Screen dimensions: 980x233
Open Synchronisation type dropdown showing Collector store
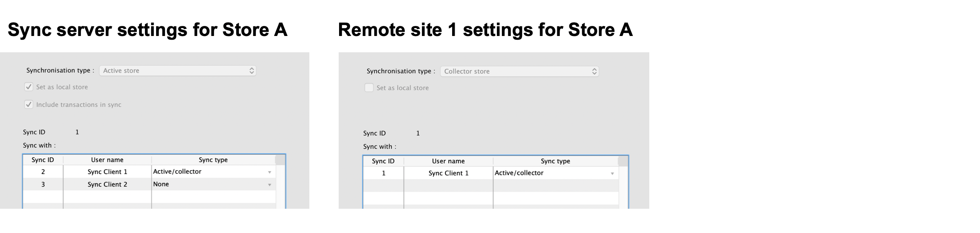point(519,72)
